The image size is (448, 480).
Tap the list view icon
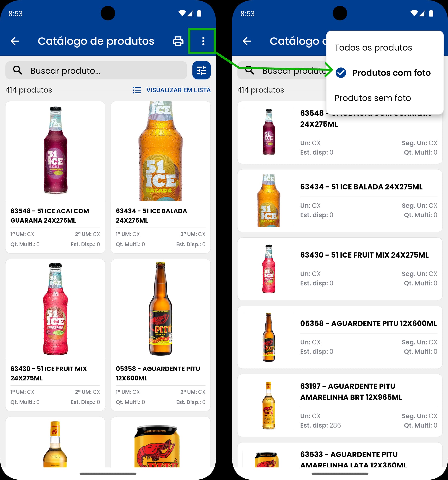pos(137,90)
